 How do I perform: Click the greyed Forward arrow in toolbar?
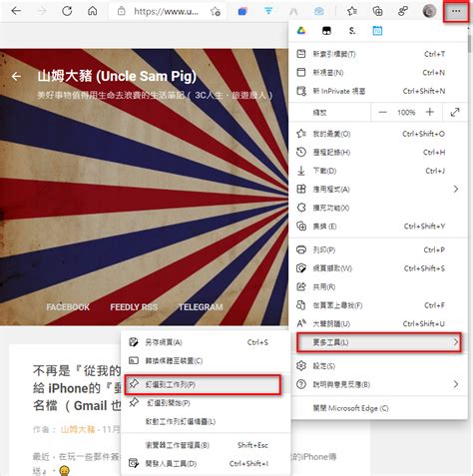pyautogui.click(x=41, y=11)
